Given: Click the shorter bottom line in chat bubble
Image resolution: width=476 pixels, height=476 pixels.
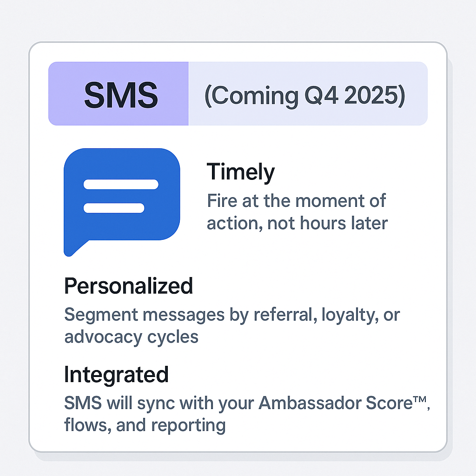Looking at the screenshot, I should click(x=114, y=208).
